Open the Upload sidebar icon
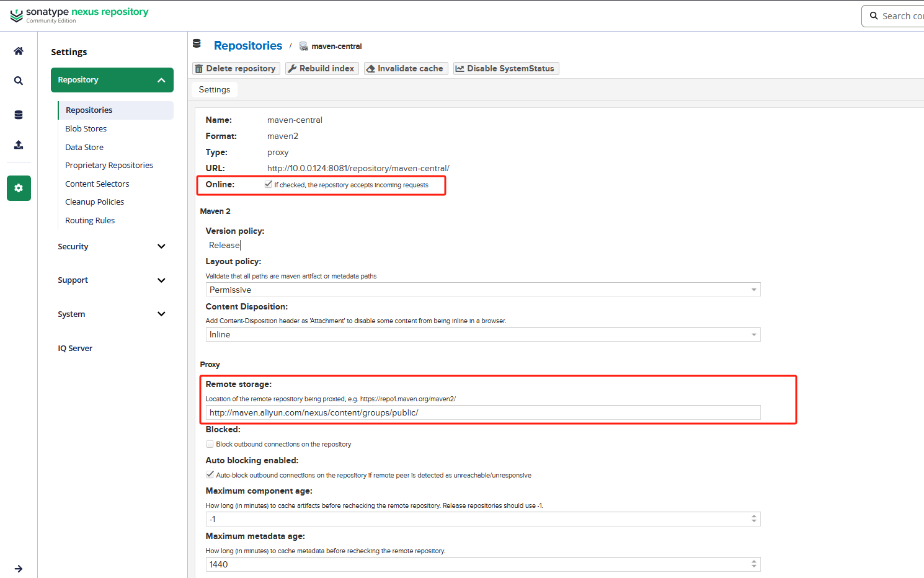The width and height of the screenshot is (924, 578). [x=19, y=144]
